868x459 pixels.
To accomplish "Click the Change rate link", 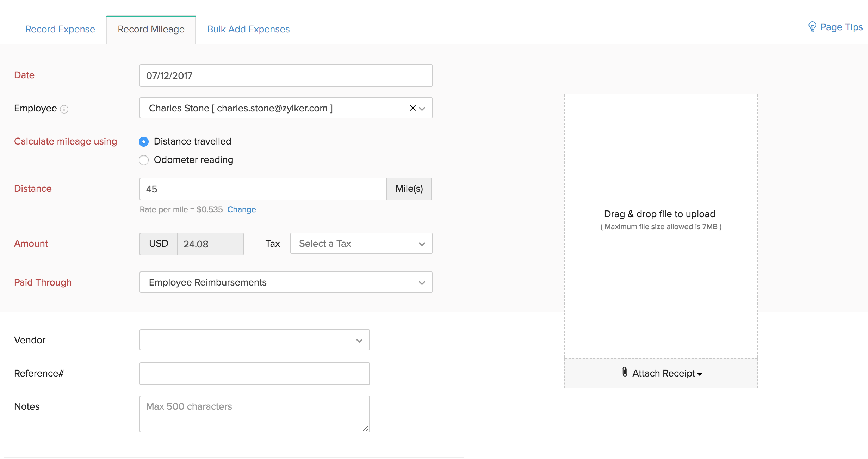I will tap(241, 209).
